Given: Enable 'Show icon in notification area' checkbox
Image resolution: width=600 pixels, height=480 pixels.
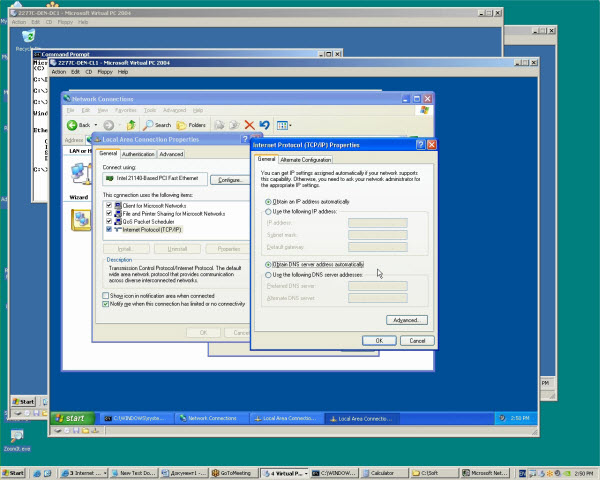Looking at the screenshot, I should [x=107, y=296].
